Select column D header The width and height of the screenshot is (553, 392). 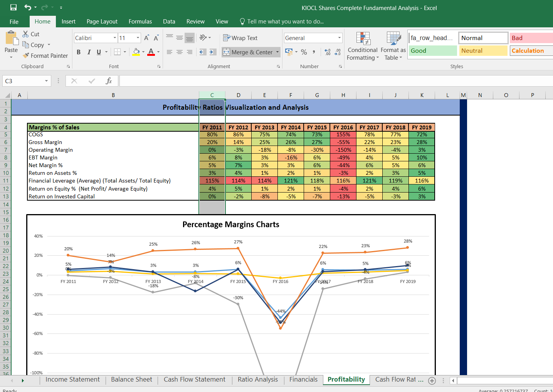tap(238, 95)
